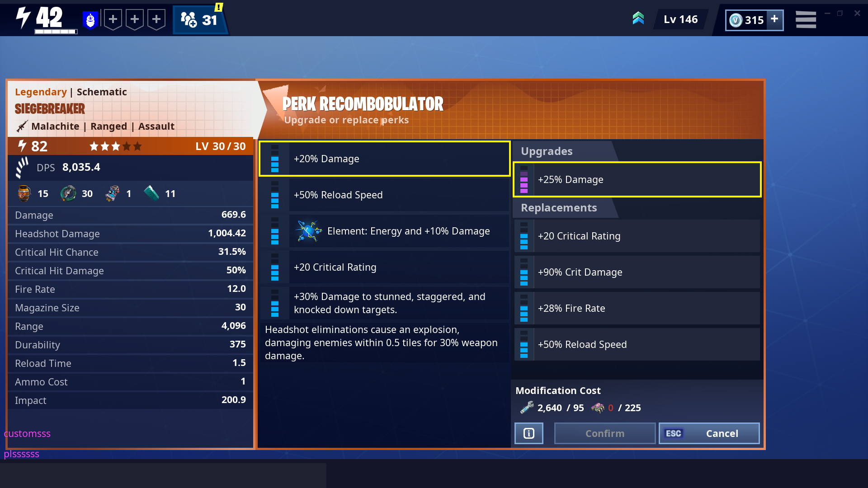This screenshot has width=868, height=488.
Task: Click the ranged assault weapon icon
Action: pyautogui.click(x=23, y=126)
